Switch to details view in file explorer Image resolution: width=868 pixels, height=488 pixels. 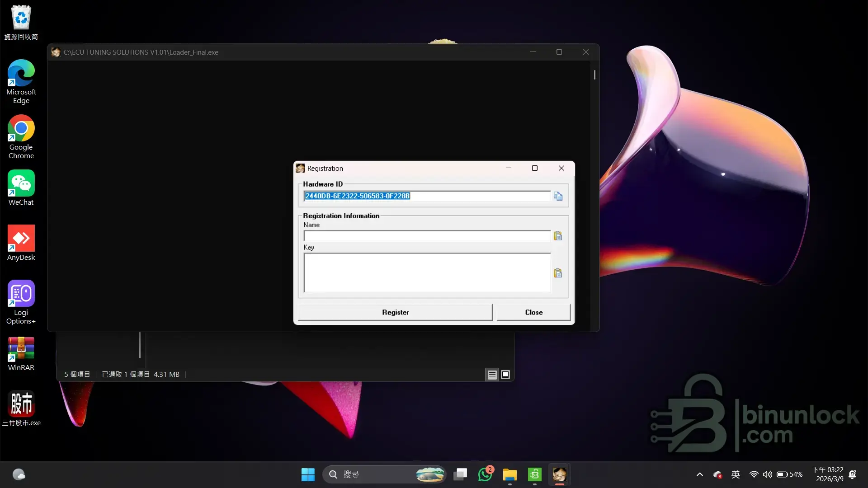click(x=492, y=375)
